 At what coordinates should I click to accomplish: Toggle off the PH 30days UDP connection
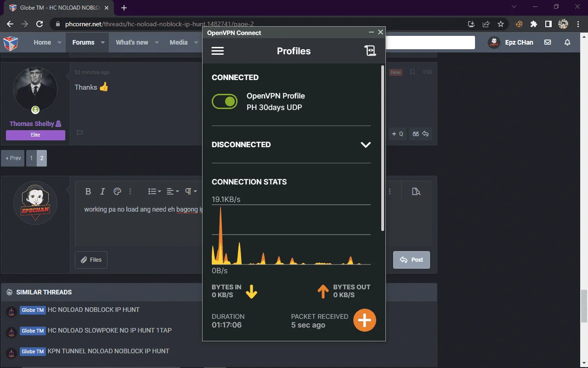225,101
